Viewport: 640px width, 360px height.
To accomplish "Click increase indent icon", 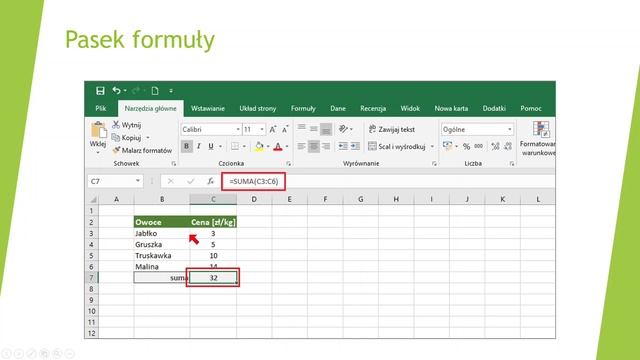I will [355, 146].
